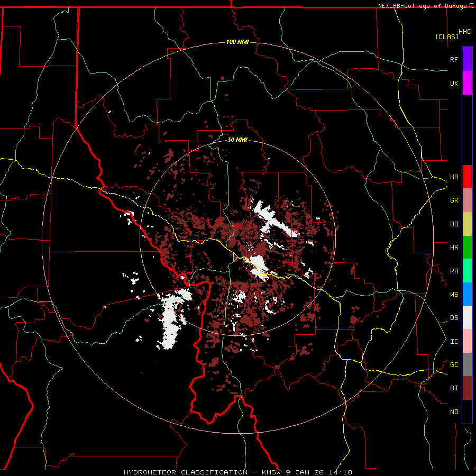Click the HA red legend swatch

click(x=467, y=177)
